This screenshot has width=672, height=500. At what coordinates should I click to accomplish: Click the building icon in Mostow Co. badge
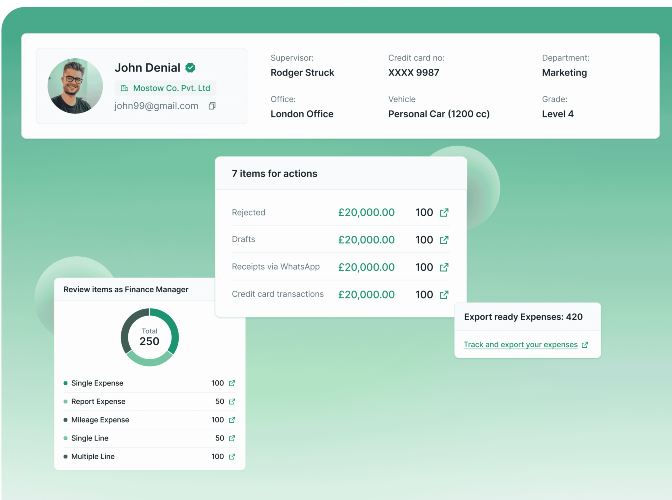[124, 88]
